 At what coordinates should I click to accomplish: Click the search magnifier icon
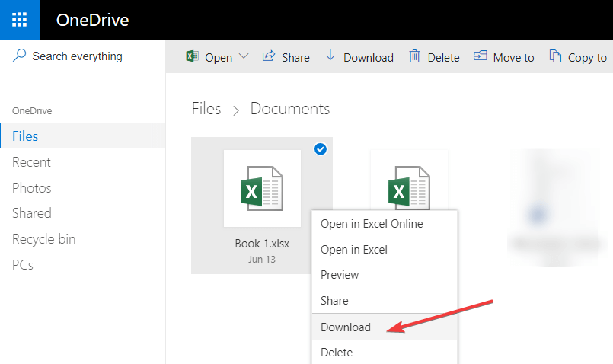[x=19, y=56]
